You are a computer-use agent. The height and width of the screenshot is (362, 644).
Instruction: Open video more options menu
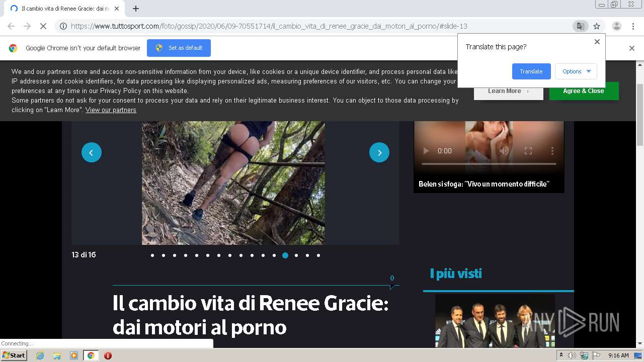pyautogui.click(x=552, y=151)
